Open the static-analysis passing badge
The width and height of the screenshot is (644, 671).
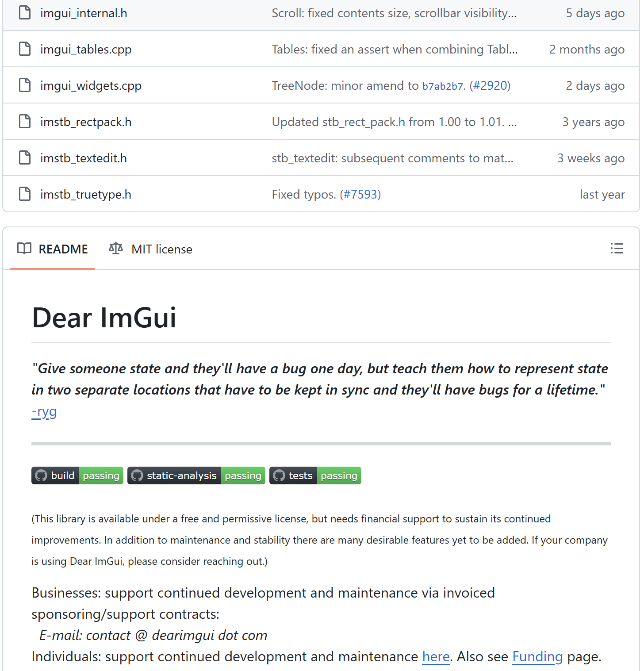196,475
